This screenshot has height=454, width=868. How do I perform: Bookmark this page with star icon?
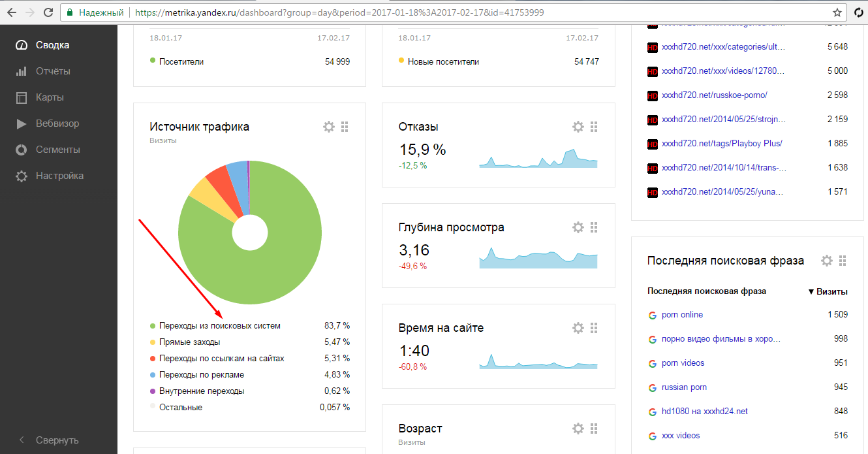click(837, 12)
